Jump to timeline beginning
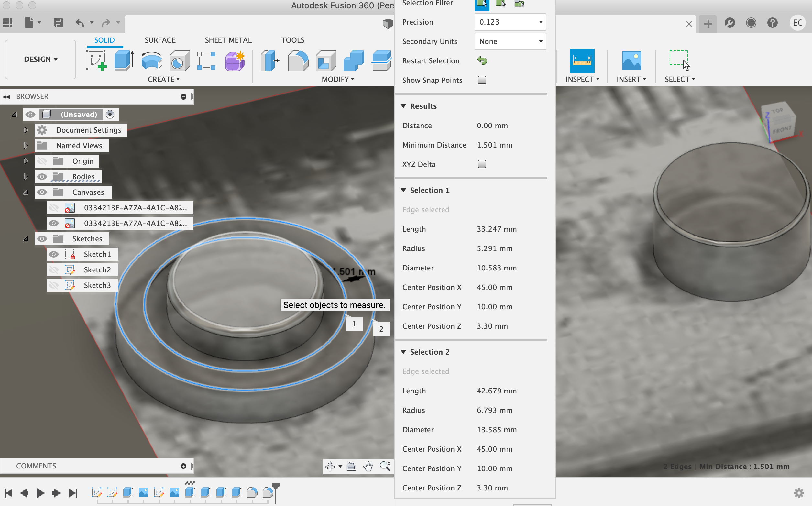 click(x=8, y=493)
